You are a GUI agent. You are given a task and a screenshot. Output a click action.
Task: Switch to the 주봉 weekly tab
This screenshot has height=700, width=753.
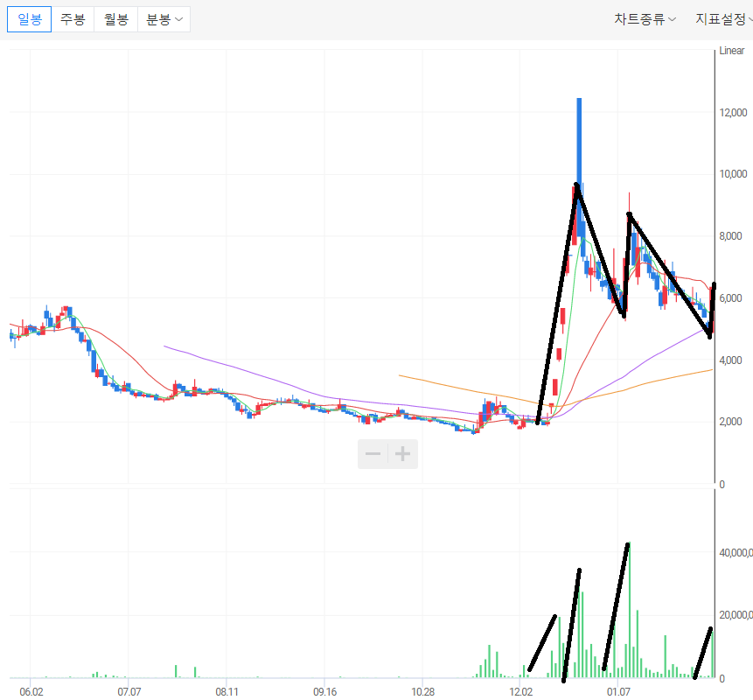pos(73,19)
